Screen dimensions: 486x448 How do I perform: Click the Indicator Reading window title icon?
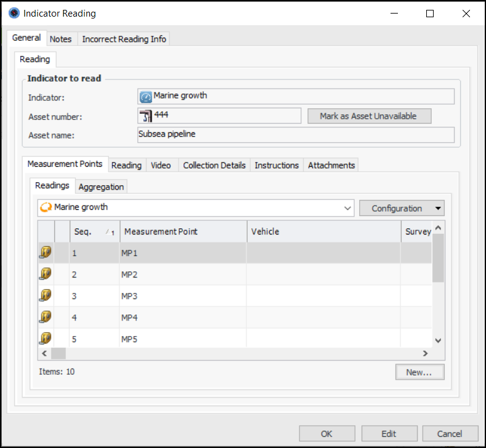tap(14, 13)
